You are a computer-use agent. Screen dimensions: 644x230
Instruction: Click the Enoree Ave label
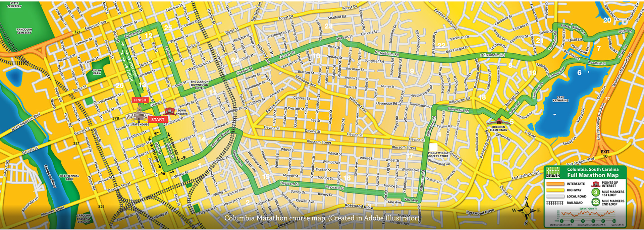[236, 191]
